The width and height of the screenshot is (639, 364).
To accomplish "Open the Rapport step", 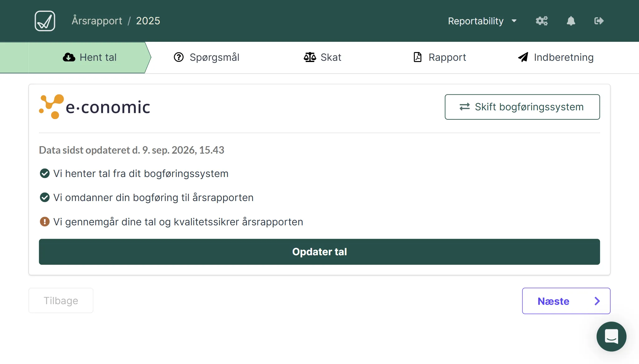I will pos(440,57).
